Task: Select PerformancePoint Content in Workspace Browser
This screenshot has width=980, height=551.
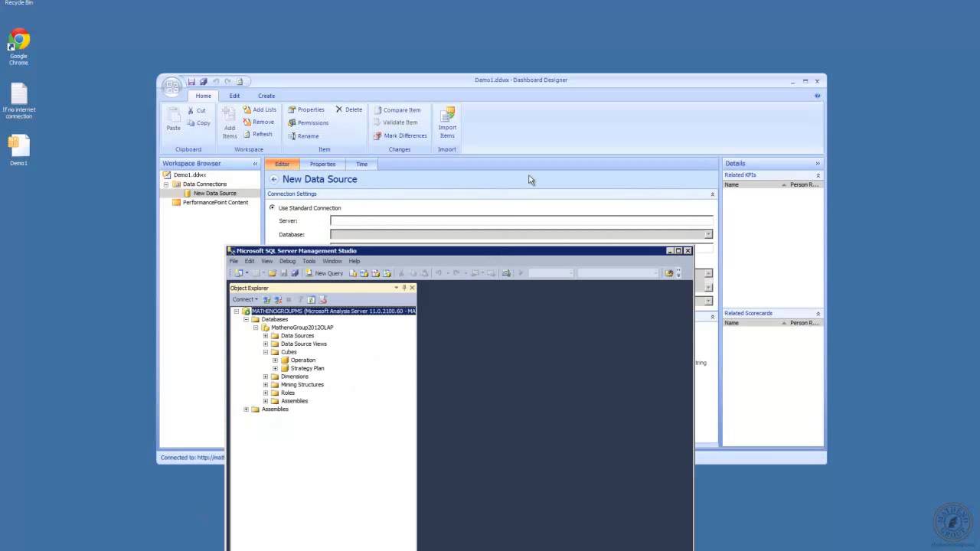Action: [x=215, y=203]
